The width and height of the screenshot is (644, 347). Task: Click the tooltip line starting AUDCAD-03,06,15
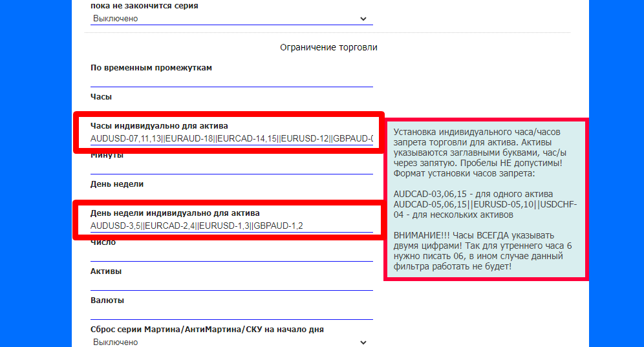[473, 194]
